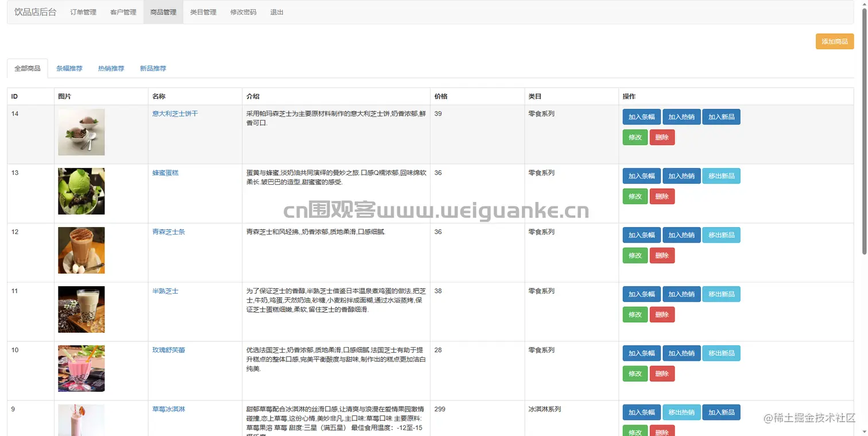Click 加入条幅 for 蜂蜜蛋糕
This screenshot has height=436, width=868.
(642, 176)
